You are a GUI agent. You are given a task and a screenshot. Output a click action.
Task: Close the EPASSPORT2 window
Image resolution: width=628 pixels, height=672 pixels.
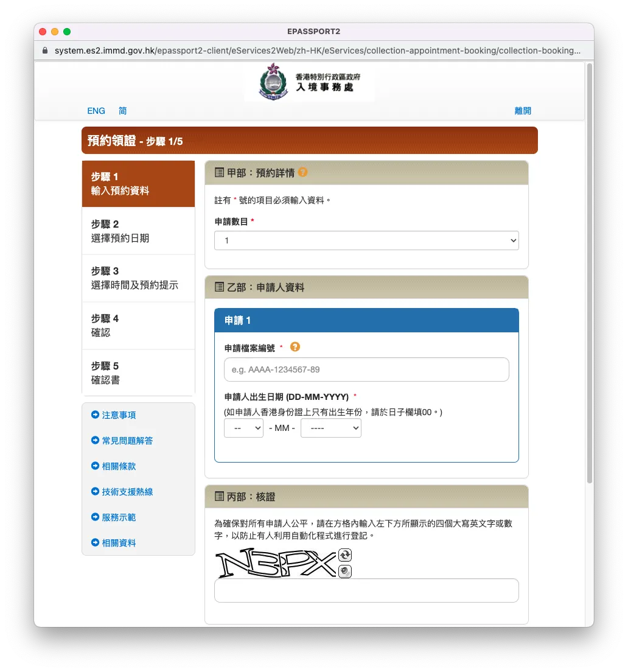click(43, 32)
